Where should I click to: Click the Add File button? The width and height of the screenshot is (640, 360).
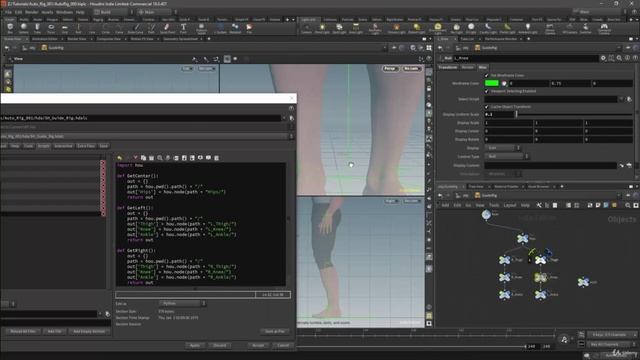click(54, 331)
